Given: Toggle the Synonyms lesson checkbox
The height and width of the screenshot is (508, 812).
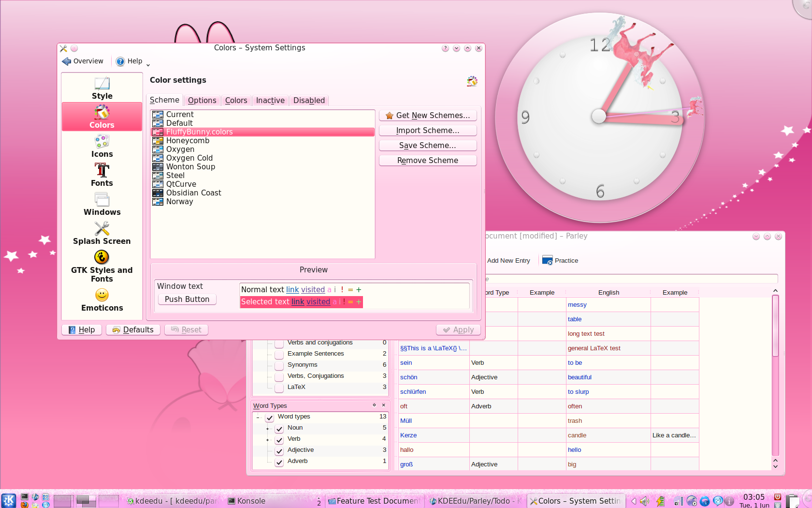Looking at the screenshot, I should pos(279,365).
